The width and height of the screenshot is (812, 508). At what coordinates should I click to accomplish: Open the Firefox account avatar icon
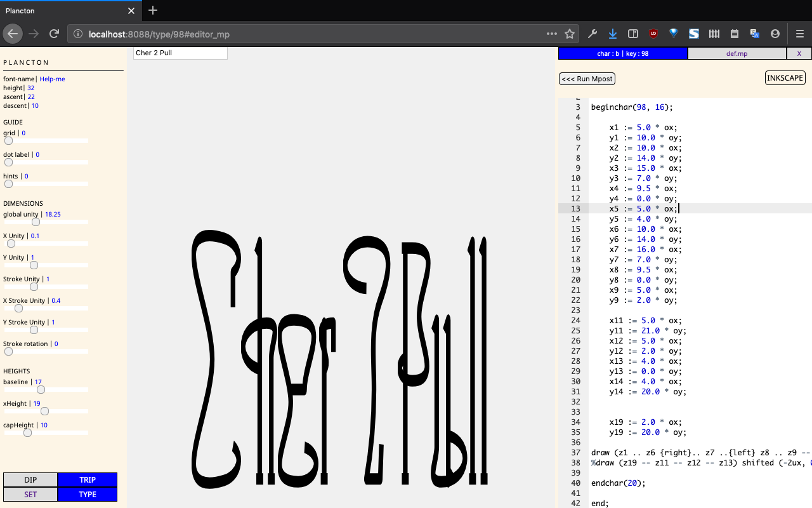tap(775, 34)
